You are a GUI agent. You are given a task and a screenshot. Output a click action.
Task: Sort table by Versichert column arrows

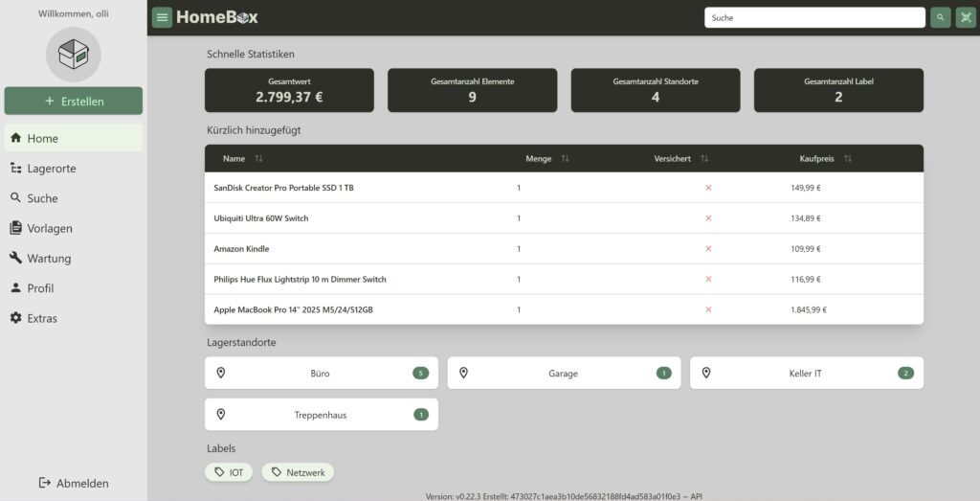(704, 159)
